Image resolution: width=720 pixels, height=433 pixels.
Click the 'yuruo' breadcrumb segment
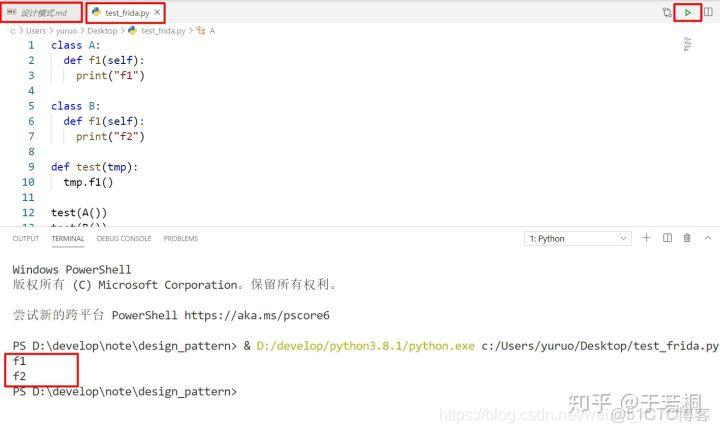(66, 31)
